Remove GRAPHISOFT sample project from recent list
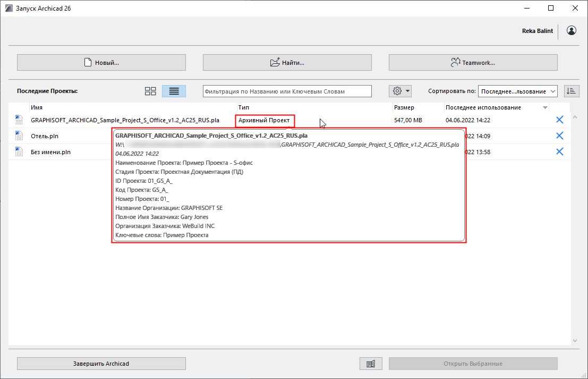Viewport: 588px width, 379px height. (x=559, y=120)
